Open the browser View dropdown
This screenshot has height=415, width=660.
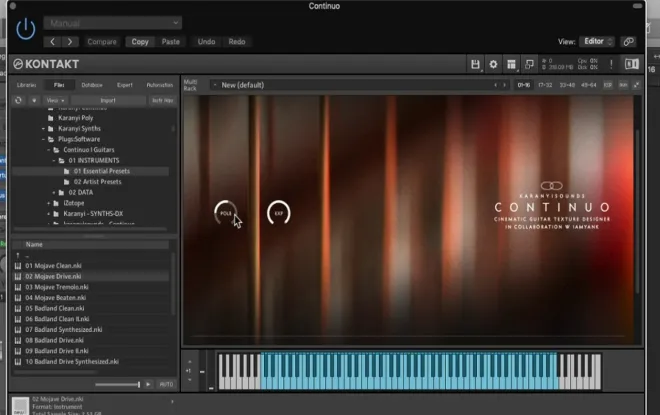(56, 100)
